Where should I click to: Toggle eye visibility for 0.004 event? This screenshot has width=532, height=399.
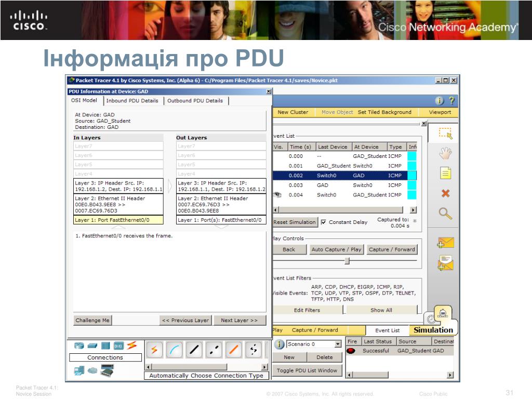coord(277,195)
